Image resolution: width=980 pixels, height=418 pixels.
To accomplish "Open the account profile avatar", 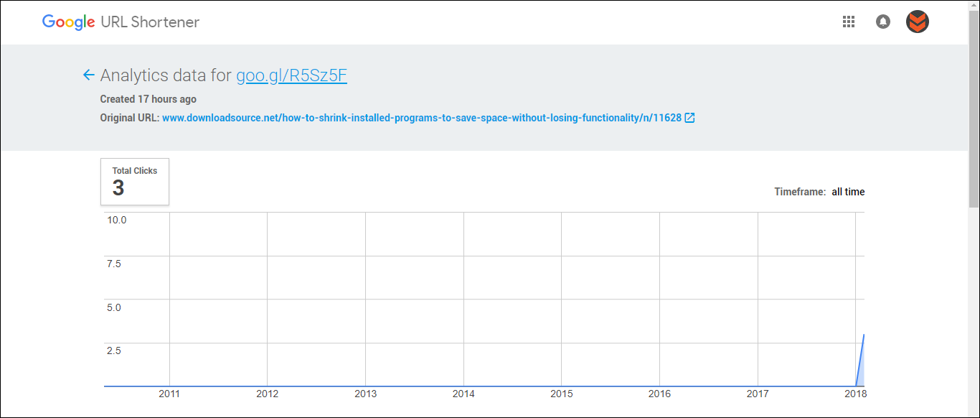I will (x=918, y=22).
